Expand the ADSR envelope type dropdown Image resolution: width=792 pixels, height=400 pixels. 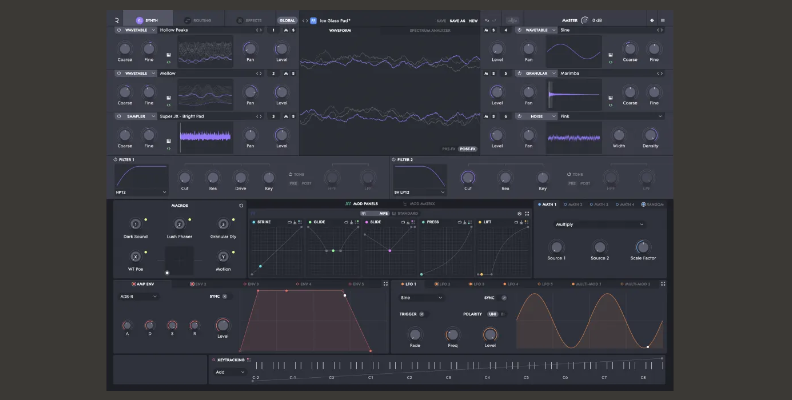[141, 297]
